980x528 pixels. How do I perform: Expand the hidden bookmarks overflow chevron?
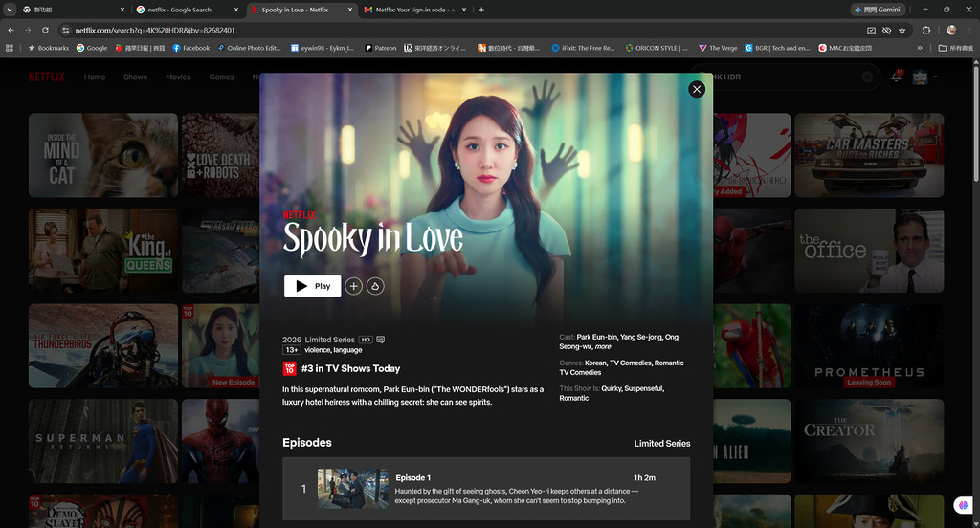click(920, 48)
